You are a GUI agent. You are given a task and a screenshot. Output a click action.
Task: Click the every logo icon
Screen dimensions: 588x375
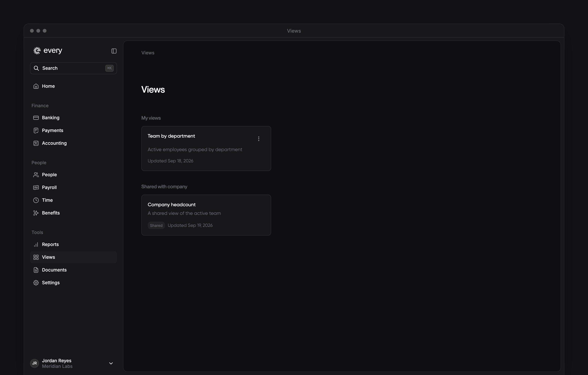[37, 51]
